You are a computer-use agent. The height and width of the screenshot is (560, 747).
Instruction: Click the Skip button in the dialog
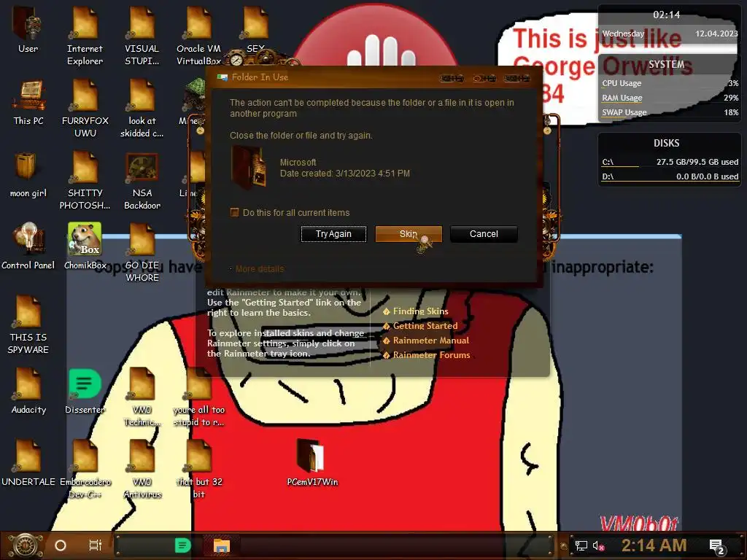pos(409,234)
